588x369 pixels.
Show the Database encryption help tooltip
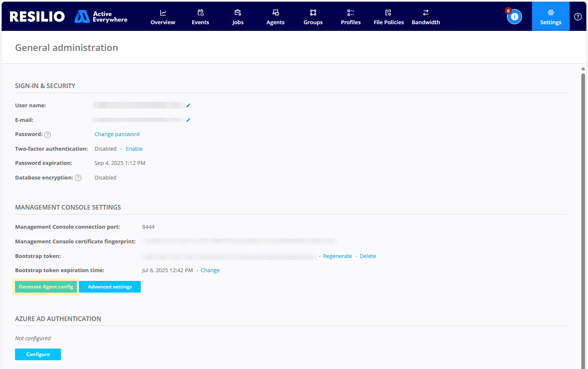pos(78,177)
